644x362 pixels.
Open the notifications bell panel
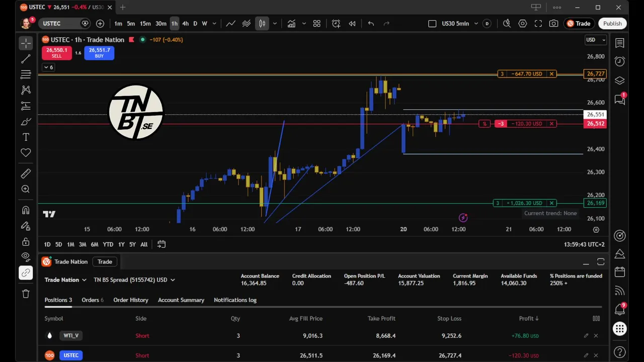tap(620, 310)
